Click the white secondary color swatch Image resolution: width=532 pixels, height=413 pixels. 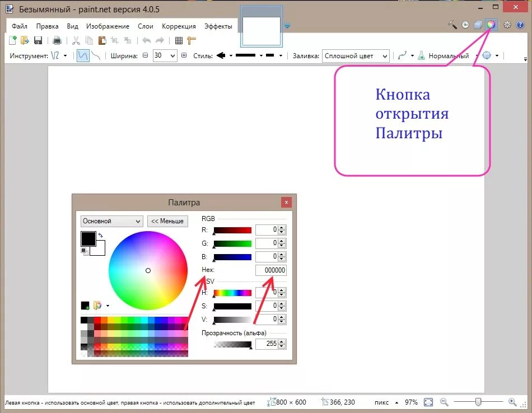[x=100, y=251]
